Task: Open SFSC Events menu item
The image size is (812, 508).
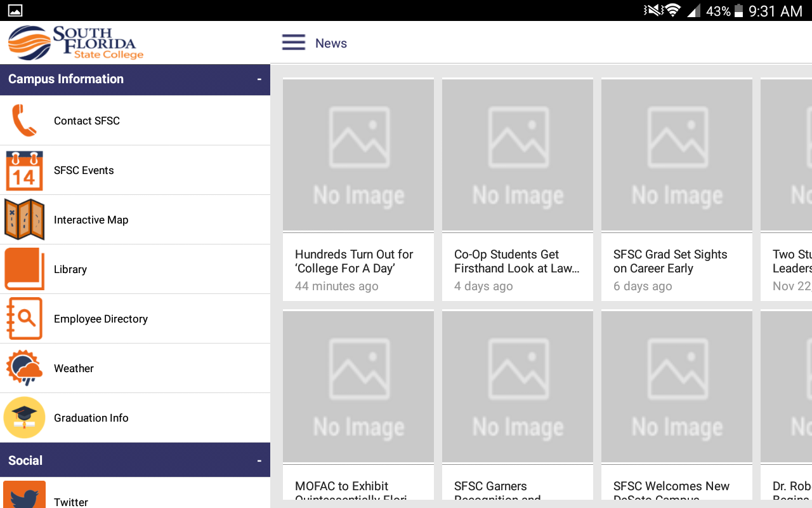Action: click(135, 170)
